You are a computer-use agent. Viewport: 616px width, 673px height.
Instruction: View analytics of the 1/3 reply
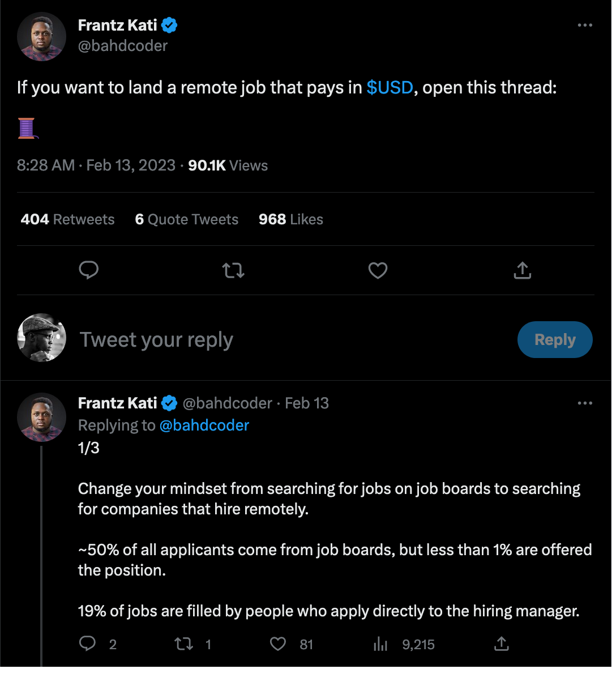coord(380,644)
